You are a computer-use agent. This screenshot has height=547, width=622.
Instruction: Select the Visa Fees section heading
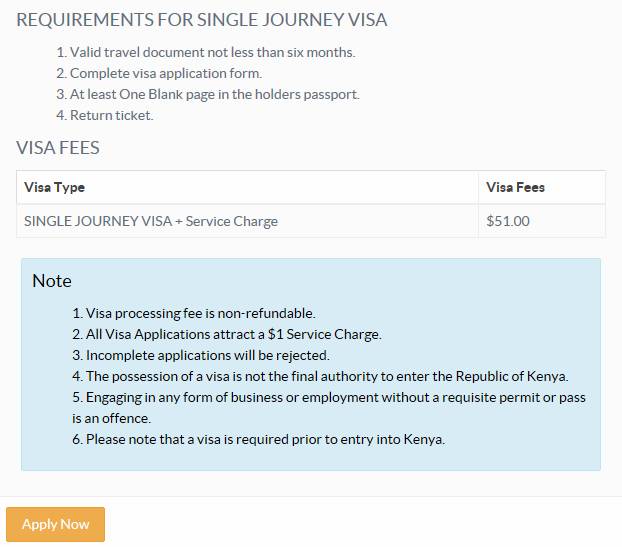tap(58, 148)
